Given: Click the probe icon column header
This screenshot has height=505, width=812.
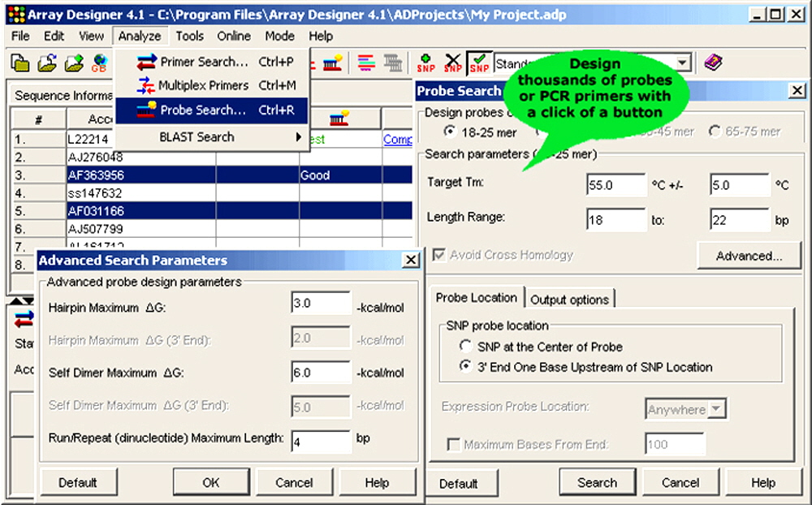Looking at the screenshot, I should click(x=339, y=119).
